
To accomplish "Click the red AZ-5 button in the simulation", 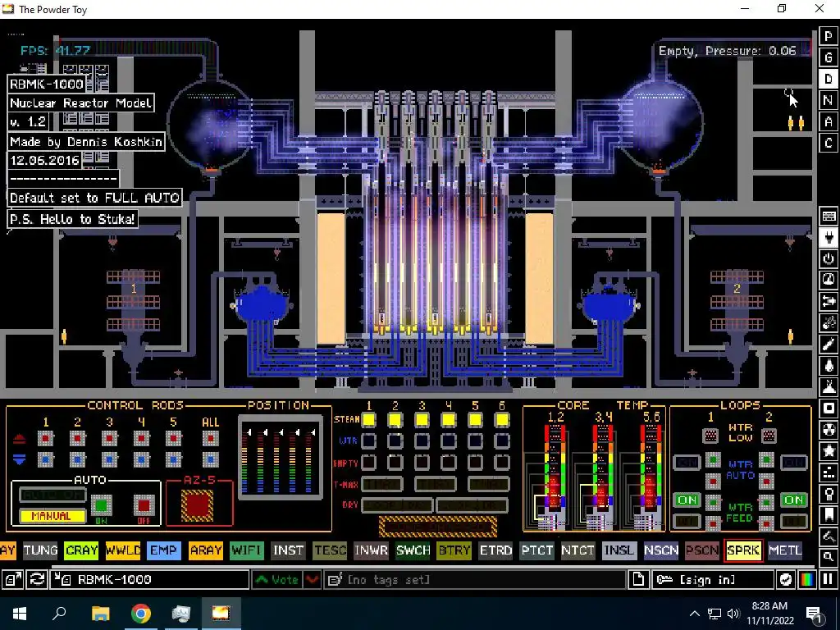I will [x=198, y=504].
